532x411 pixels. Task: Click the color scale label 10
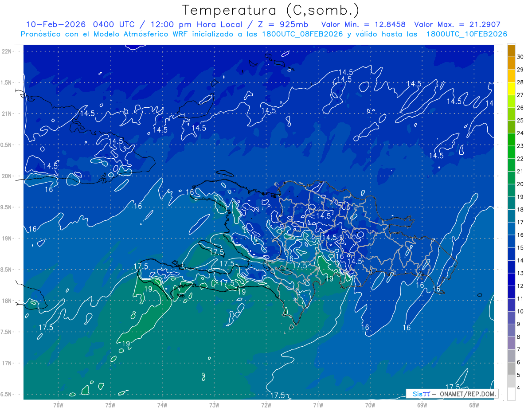pos(520,311)
